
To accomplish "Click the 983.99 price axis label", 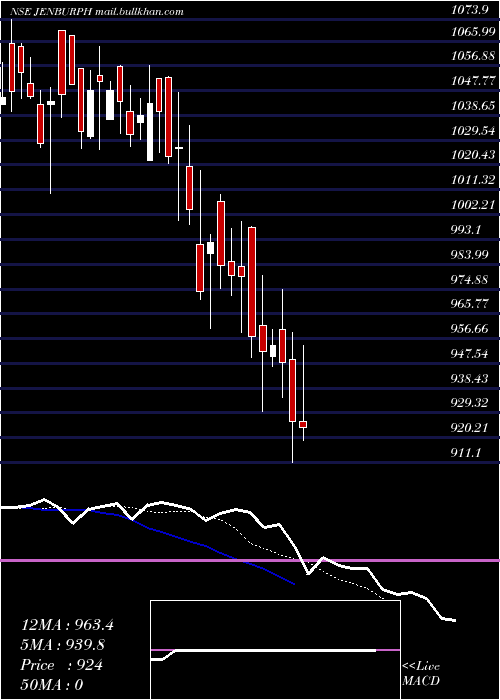I will pyautogui.click(x=471, y=255).
